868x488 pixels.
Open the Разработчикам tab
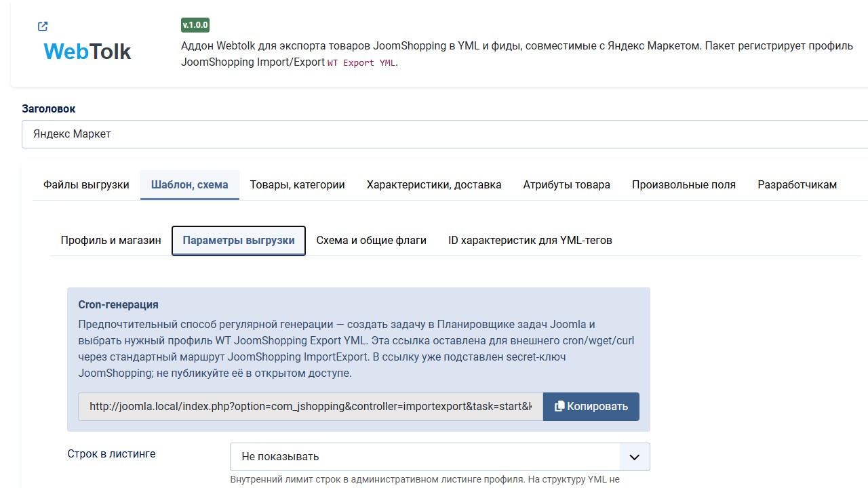click(x=797, y=184)
